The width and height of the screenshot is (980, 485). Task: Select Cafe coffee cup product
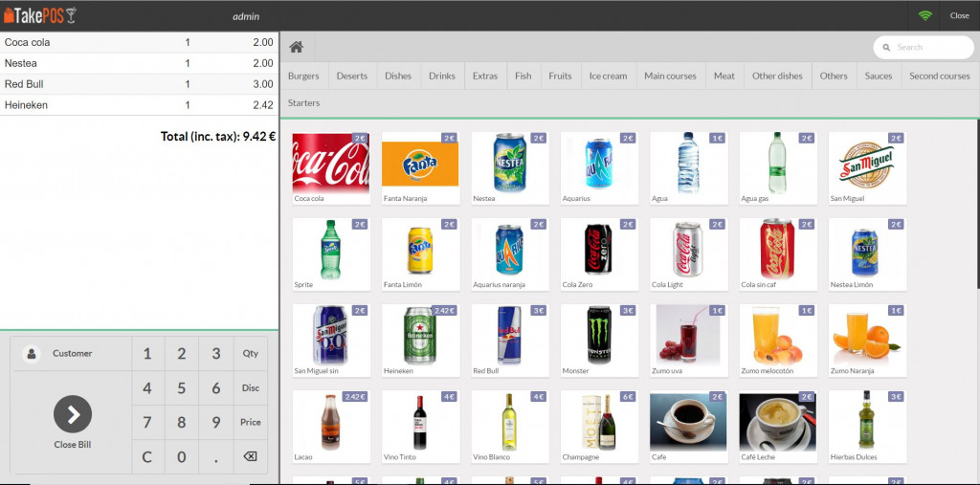tap(689, 427)
